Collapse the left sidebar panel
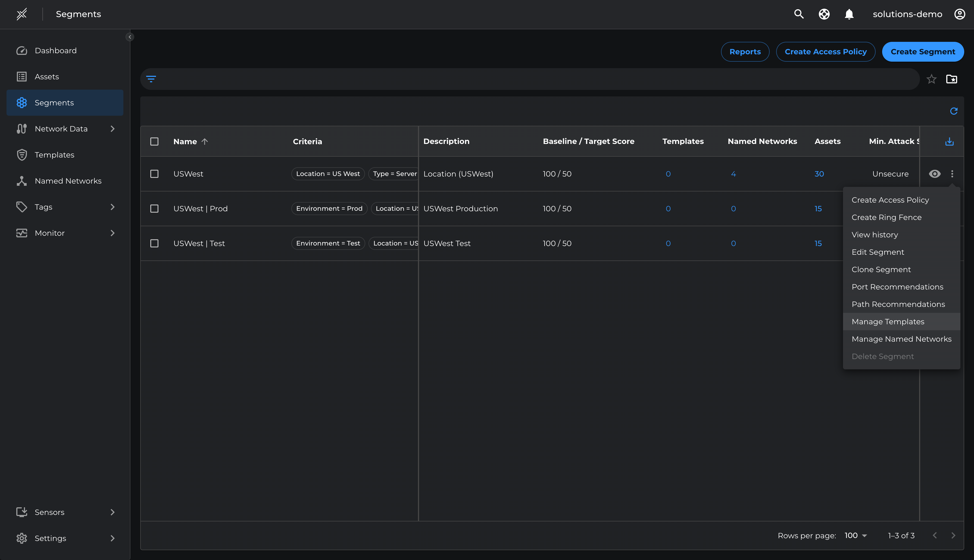The image size is (974, 560). point(130,37)
